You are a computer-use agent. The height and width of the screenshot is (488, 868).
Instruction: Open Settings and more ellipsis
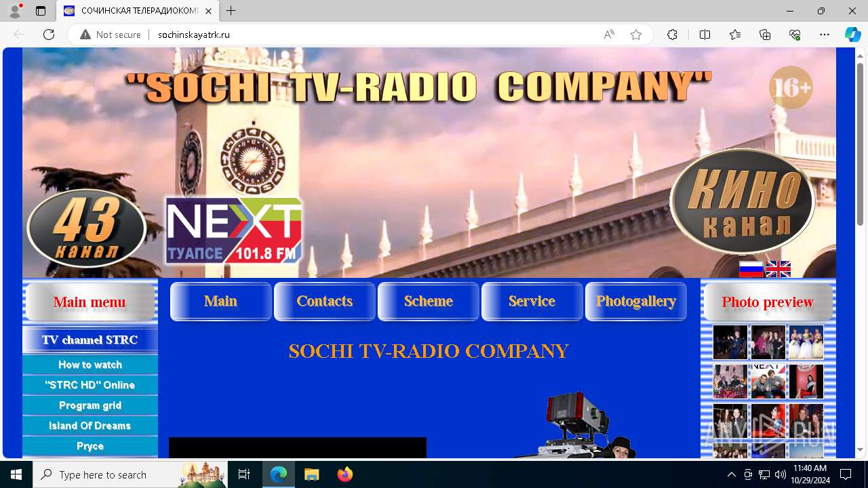825,35
